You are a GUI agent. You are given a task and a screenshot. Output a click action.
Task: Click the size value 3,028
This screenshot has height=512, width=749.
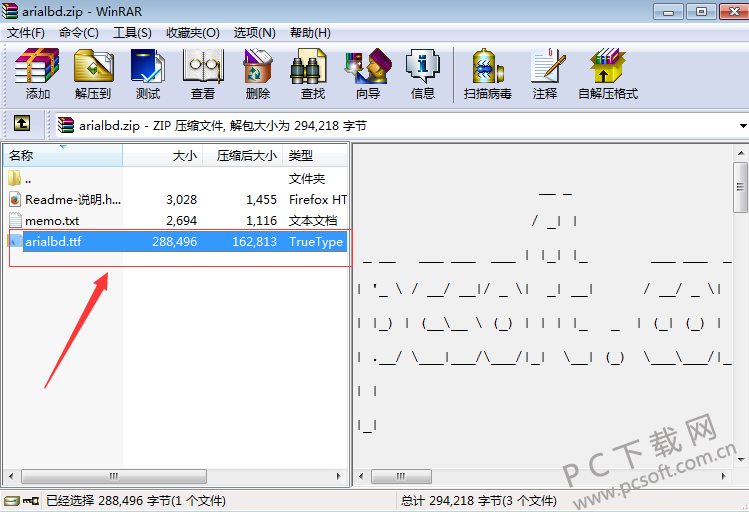click(x=182, y=200)
